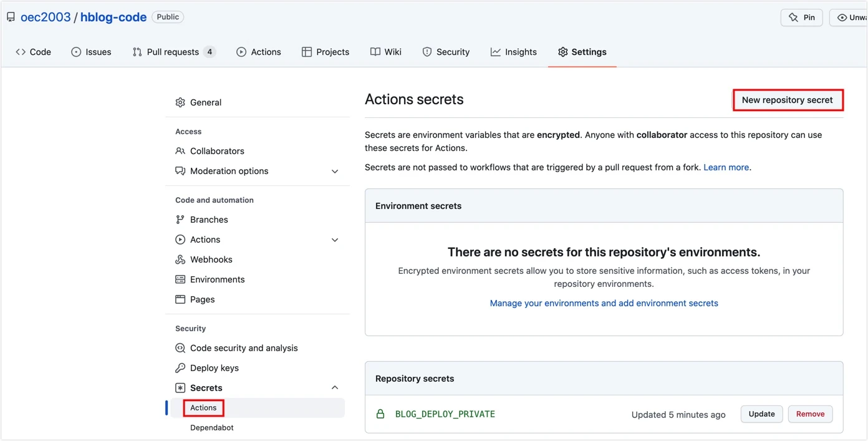Click the Deploy keys key icon
The image size is (868, 441).
click(180, 368)
